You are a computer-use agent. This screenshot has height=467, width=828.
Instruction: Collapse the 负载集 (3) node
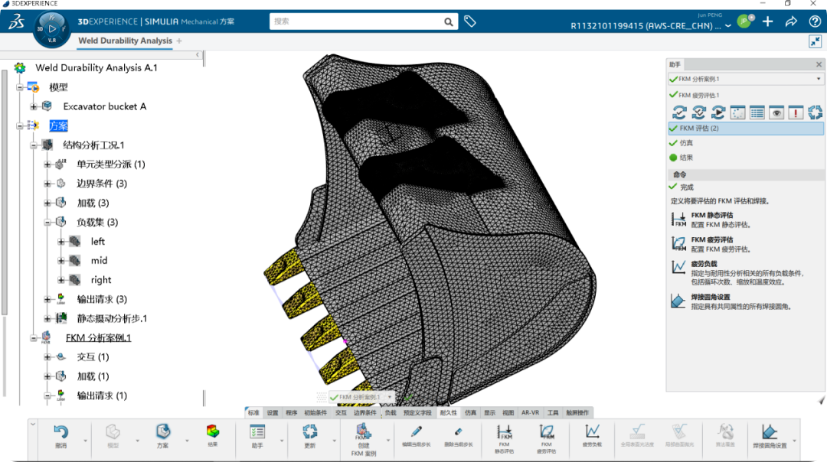point(48,222)
